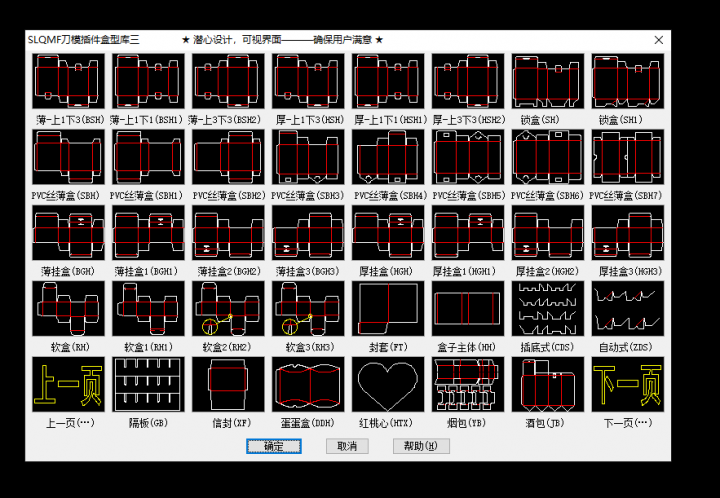Choose the 隔板 (GB) divider template
This screenshot has width=720, height=498.
pyautogui.click(x=148, y=385)
